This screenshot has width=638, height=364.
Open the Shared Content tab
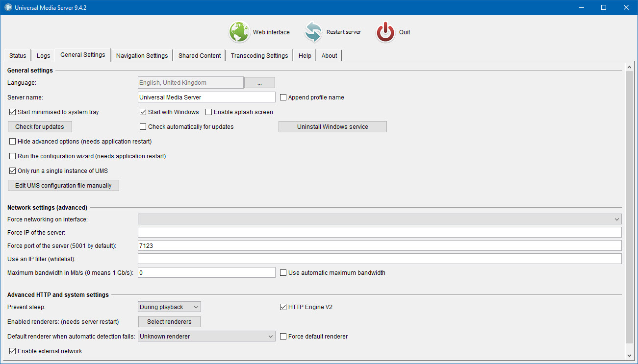click(200, 55)
